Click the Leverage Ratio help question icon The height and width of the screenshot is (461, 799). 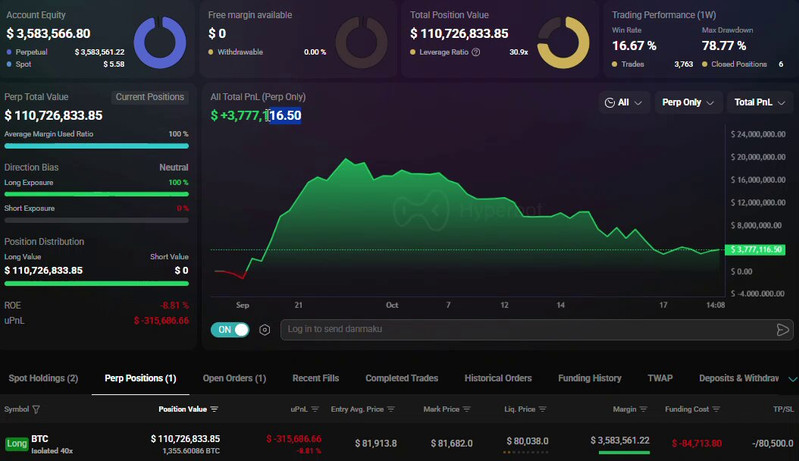(x=475, y=52)
